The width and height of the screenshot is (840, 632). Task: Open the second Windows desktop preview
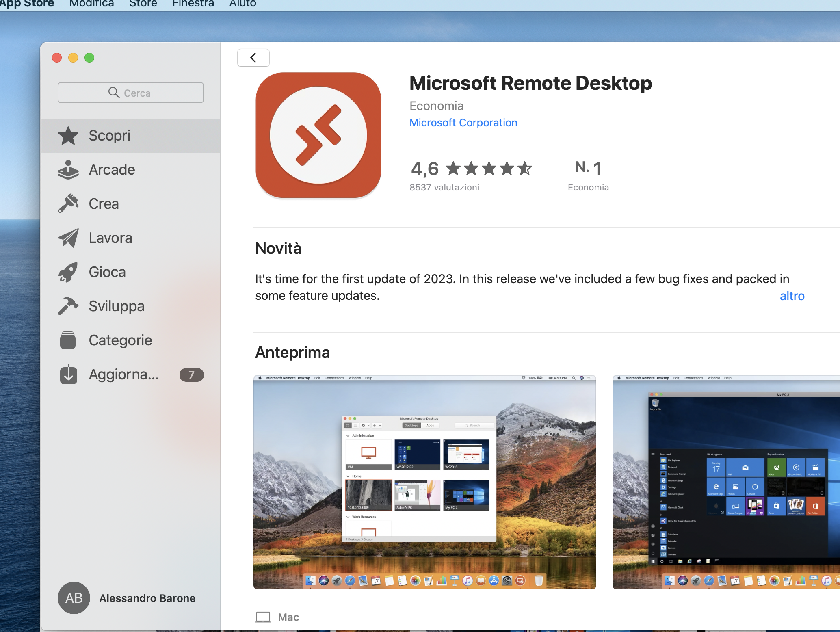click(726, 482)
